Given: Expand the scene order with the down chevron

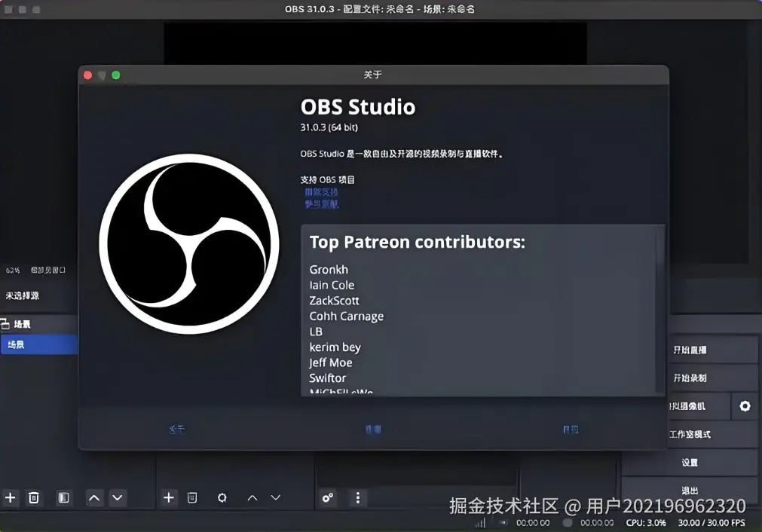Looking at the screenshot, I should coord(118,497).
